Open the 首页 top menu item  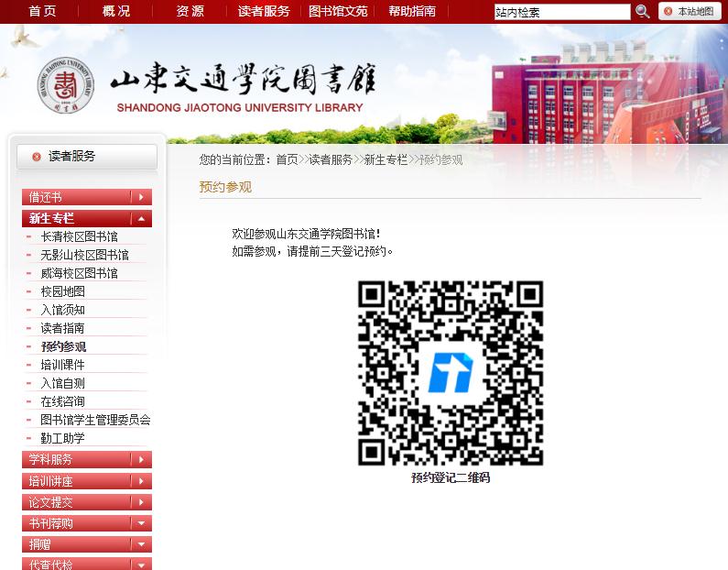43,11
